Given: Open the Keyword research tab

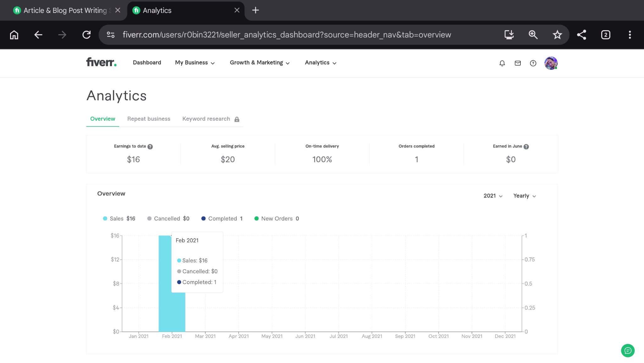Looking at the screenshot, I should 206,119.
